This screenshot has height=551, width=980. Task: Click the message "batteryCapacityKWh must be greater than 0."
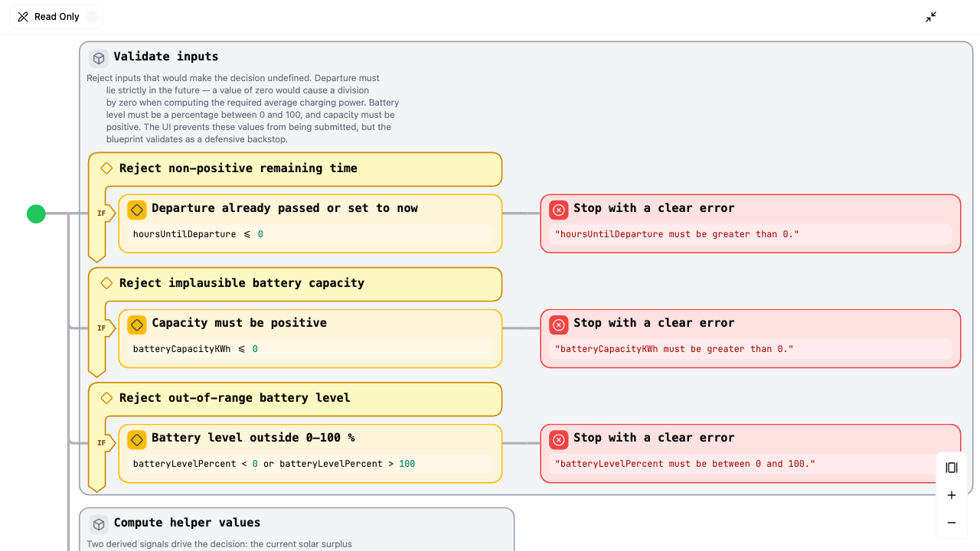675,349
